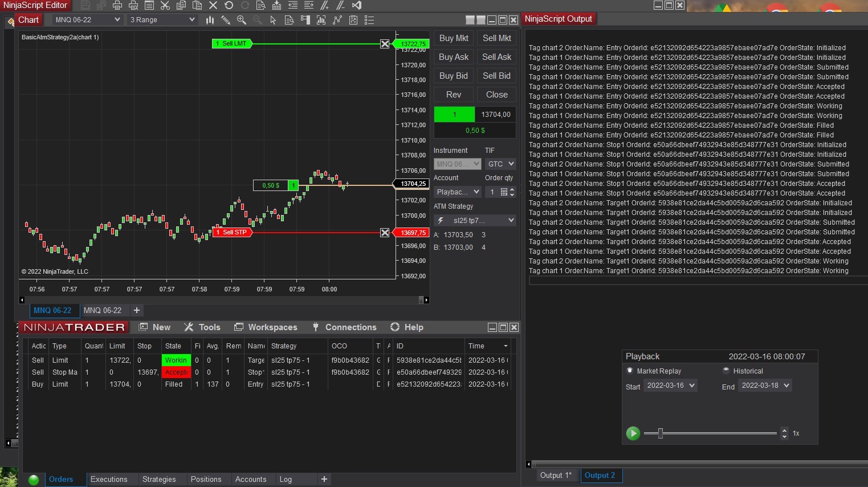The height and width of the screenshot is (487, 868).
Task: Uncomment the selected code lines
Action: (x=340, y=5)
